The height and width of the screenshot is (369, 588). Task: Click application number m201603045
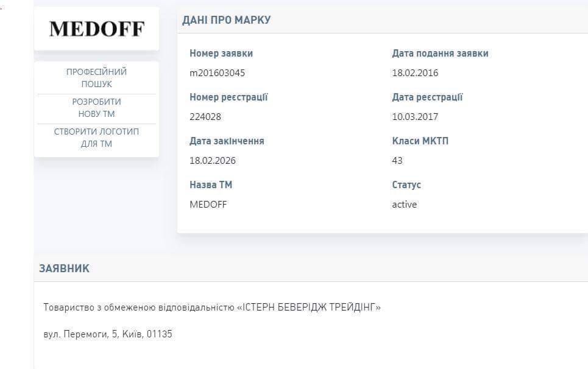pyautogui.click(x=217, y=73)
